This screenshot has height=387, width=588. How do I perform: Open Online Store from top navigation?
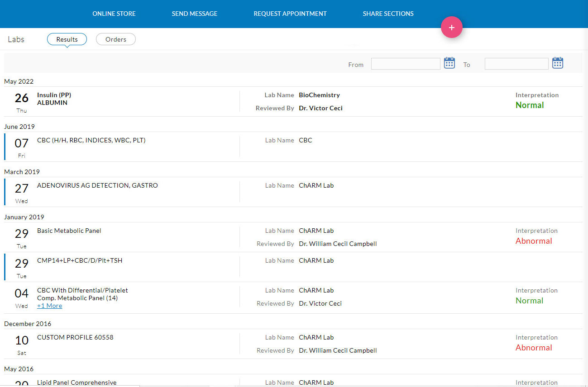tap(114, 14)
